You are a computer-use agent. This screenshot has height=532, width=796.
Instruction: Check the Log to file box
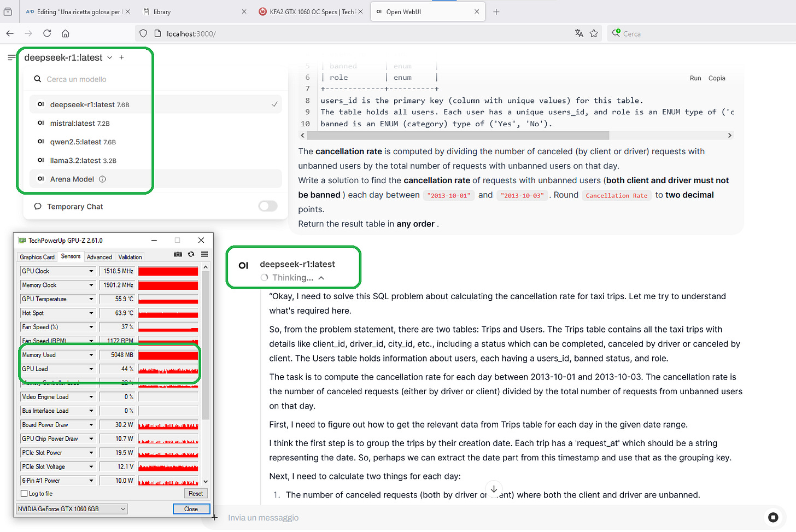(24, 493)
